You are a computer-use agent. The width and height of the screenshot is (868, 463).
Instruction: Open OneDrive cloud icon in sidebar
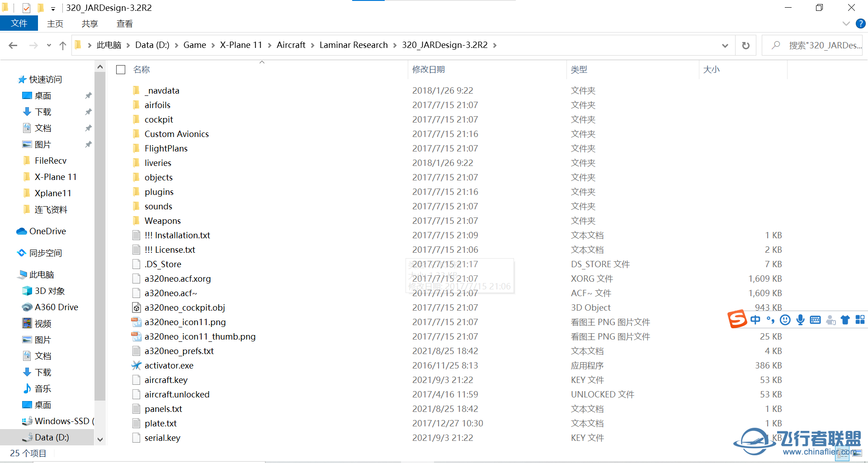pos(22,231)
